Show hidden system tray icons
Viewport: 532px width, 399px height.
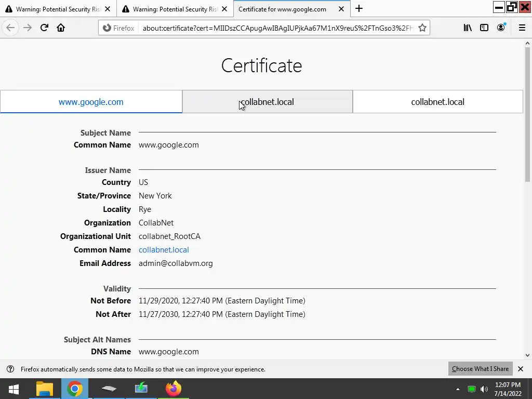(x=458, y=389)
